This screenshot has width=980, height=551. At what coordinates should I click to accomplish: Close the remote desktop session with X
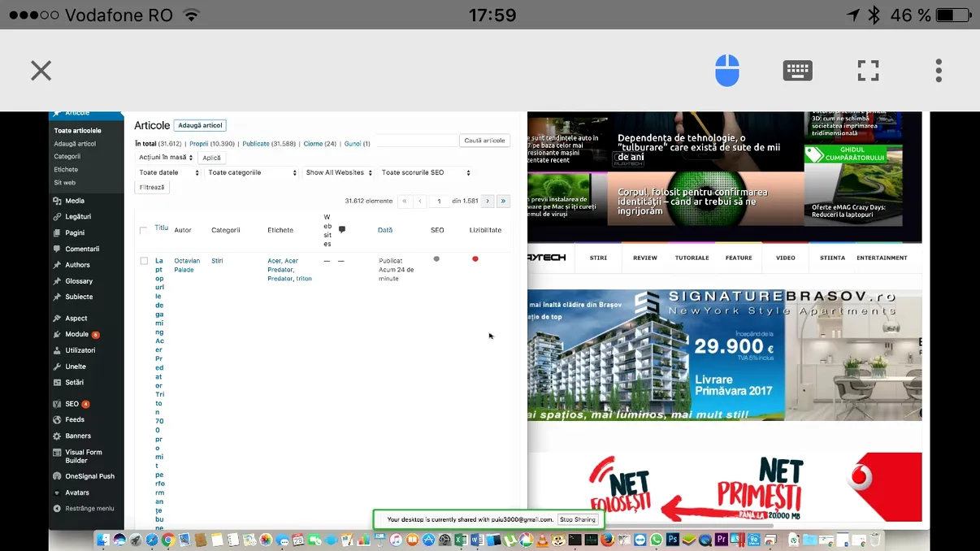(x=41, y=71)
